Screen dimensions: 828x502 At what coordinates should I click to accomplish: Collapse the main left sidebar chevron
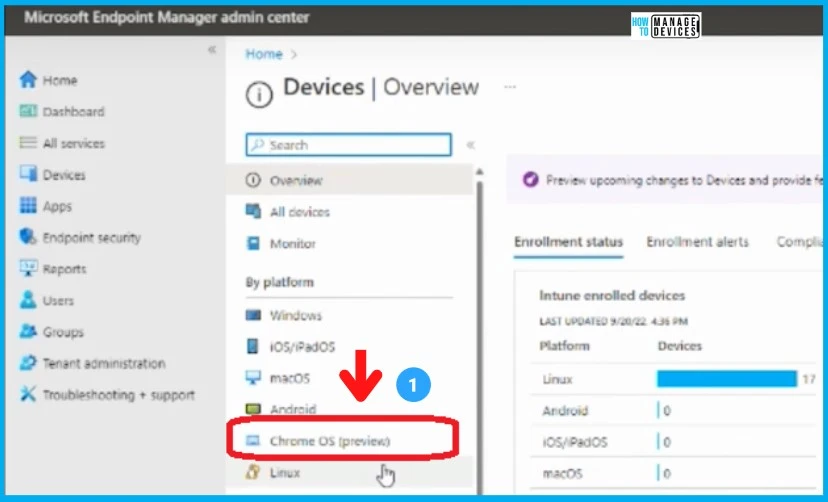click(212, 50)
